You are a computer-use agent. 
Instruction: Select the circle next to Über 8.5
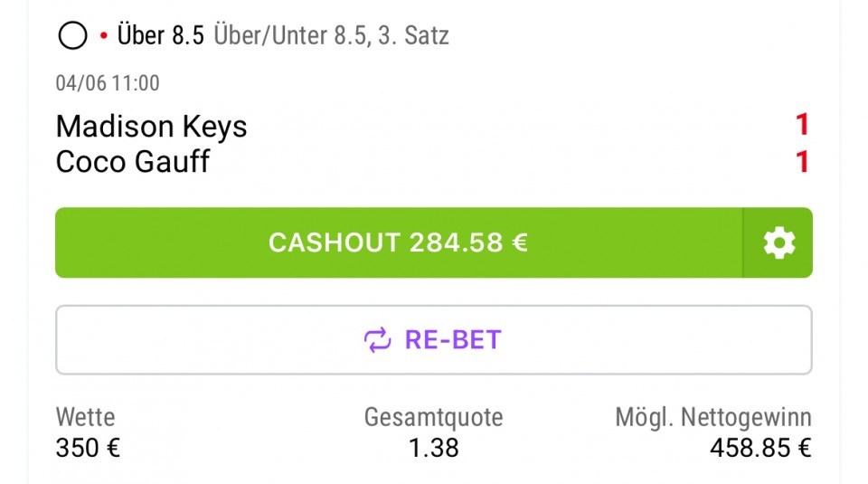point(72,35)
